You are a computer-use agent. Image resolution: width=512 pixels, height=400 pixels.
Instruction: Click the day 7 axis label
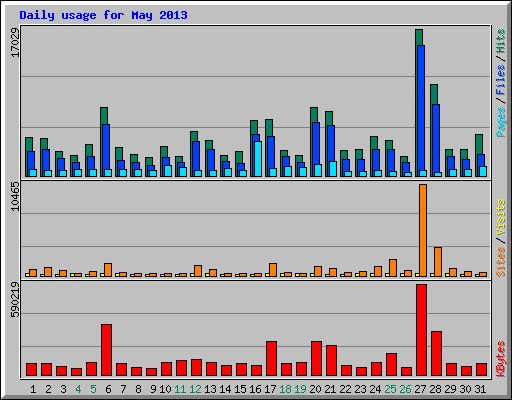(x=123, y=389)
